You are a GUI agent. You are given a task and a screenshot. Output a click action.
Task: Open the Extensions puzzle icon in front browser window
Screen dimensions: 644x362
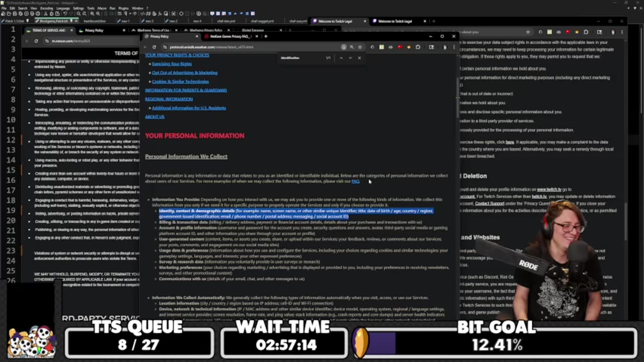click(x=418, y=47)
